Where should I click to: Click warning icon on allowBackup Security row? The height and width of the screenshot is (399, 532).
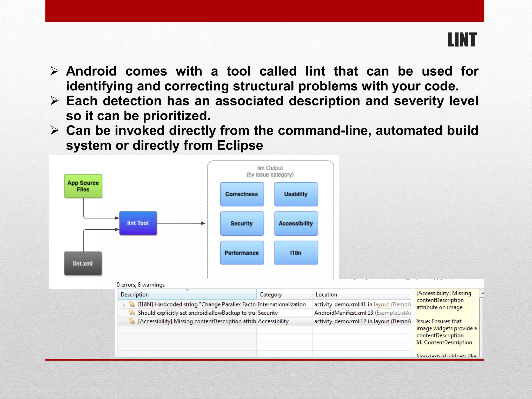point(132,313)
